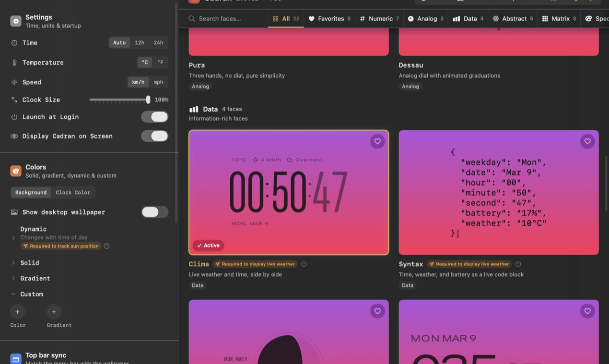The image size is (609, 364).
Task: Click the Settings gear icon
Action: pos(16,21)
